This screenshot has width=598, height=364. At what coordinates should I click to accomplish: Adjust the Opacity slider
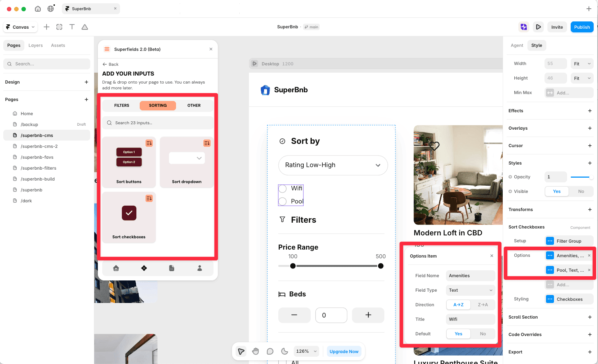582,177
